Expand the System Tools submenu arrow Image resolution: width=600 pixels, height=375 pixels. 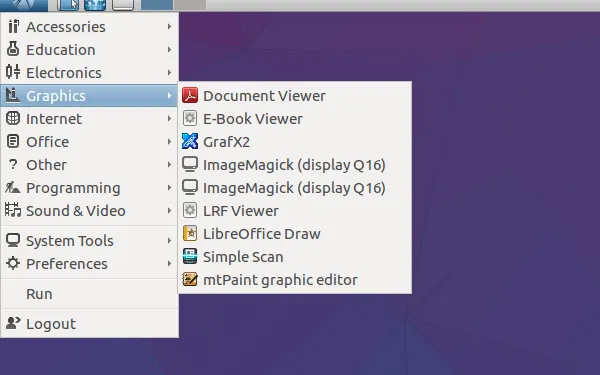tap(169, 241)
